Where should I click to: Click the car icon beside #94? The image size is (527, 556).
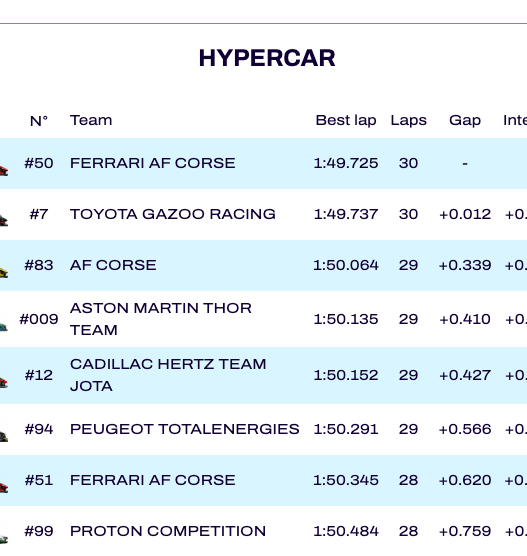4,436
